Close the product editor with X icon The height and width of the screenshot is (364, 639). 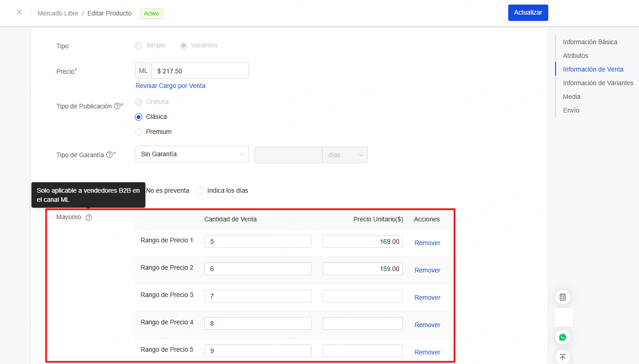tap(19, 12)
